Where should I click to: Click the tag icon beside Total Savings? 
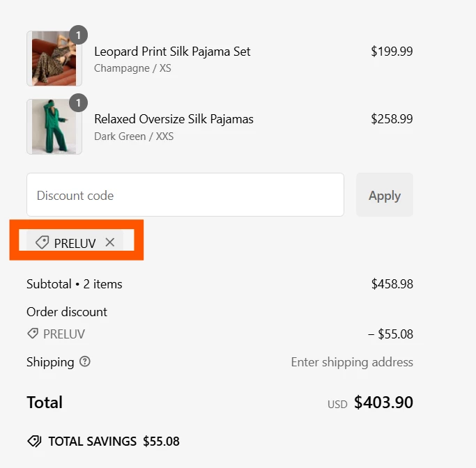33,441
